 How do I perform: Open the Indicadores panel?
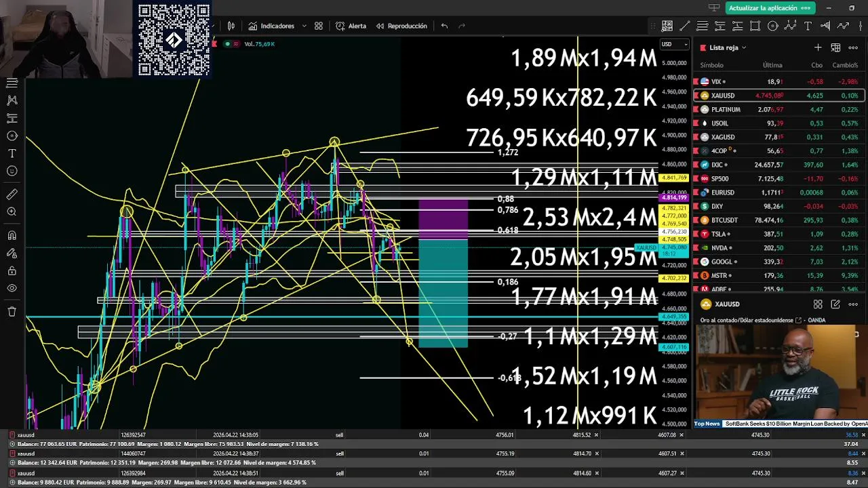[x=271, y=26]
